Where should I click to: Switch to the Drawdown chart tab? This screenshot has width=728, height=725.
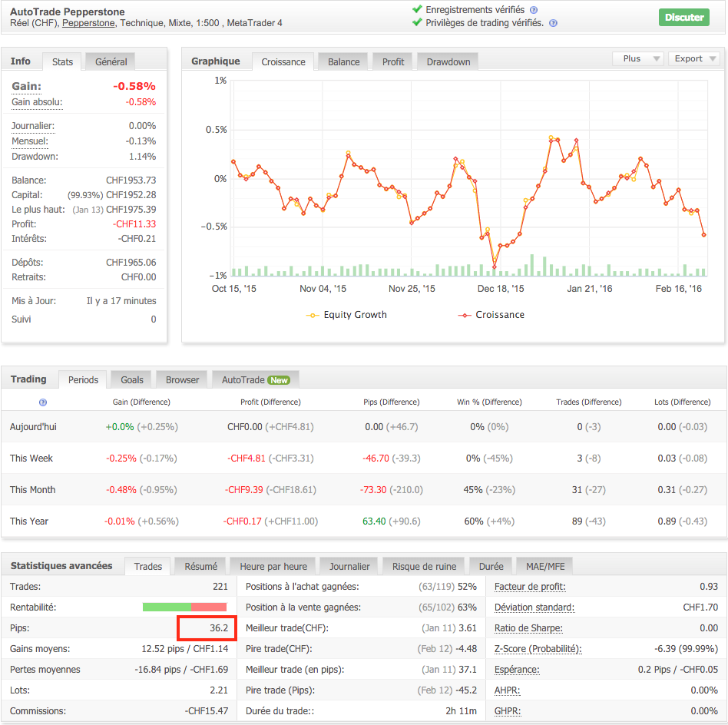448,62
